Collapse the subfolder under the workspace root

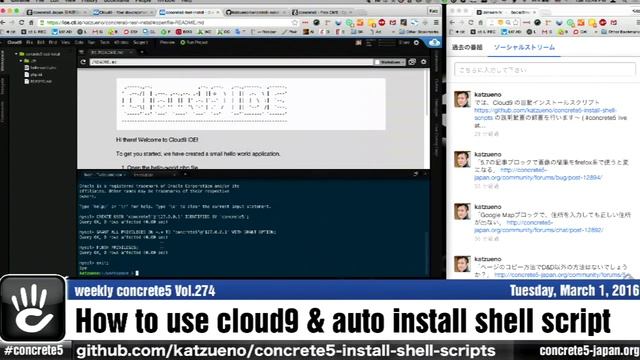(21, 61)
